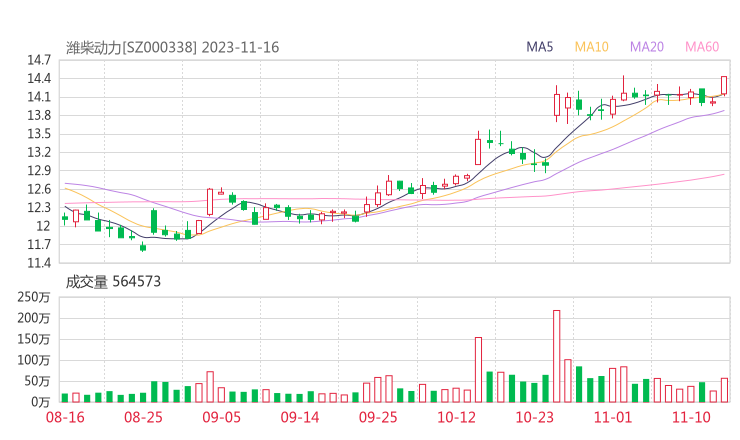Click the 100万 volume axis label

34,360
